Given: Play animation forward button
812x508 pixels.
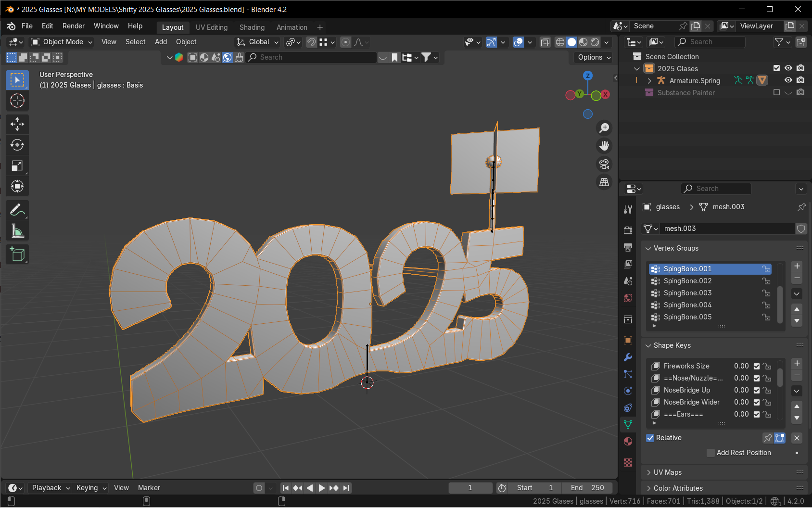Looking at the screenshot, I should click(322, 488).
